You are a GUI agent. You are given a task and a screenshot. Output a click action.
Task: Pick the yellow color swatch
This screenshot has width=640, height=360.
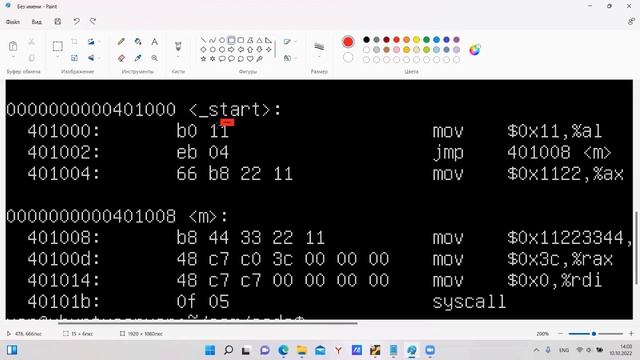416,40
